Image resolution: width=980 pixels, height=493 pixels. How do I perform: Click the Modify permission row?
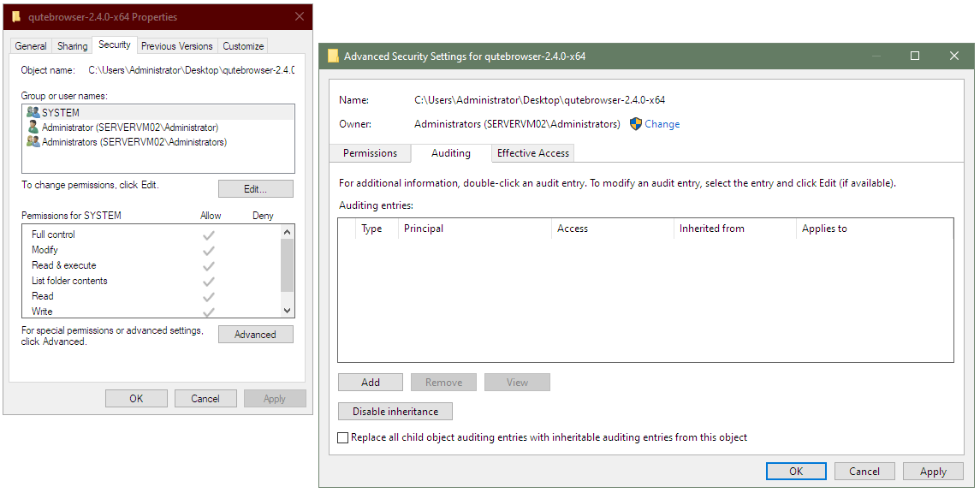[151, 250]
